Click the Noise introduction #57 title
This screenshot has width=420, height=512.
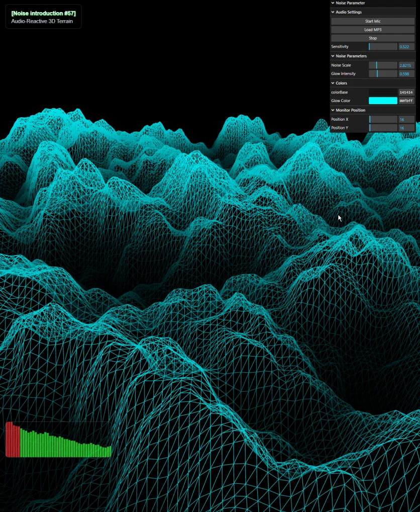click(43, 13)
